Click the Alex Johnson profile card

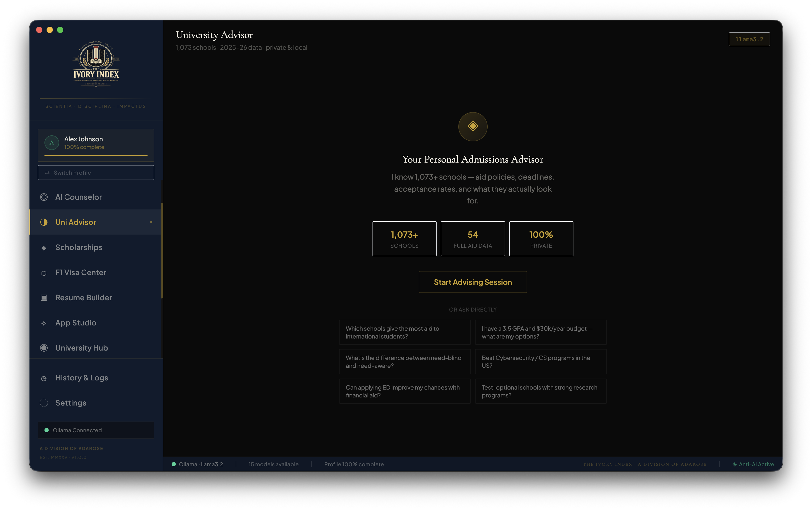96,145
